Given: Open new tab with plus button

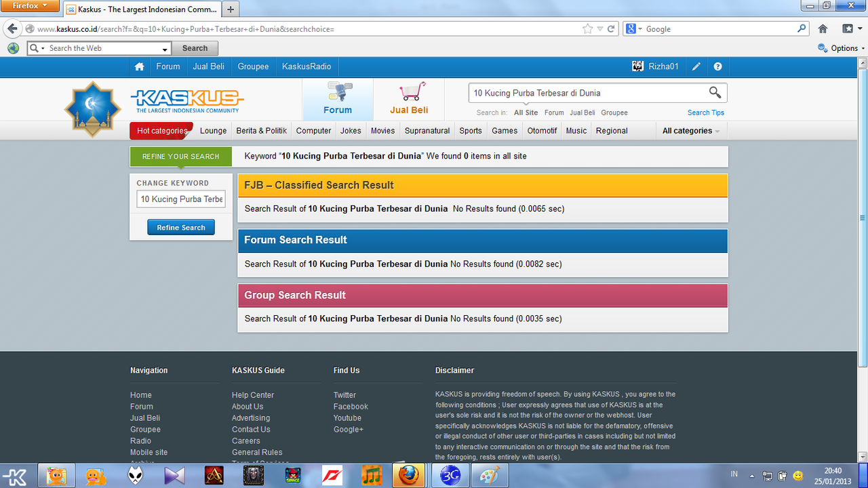Looking at the screenshot, I should click(x=231, y=9).
